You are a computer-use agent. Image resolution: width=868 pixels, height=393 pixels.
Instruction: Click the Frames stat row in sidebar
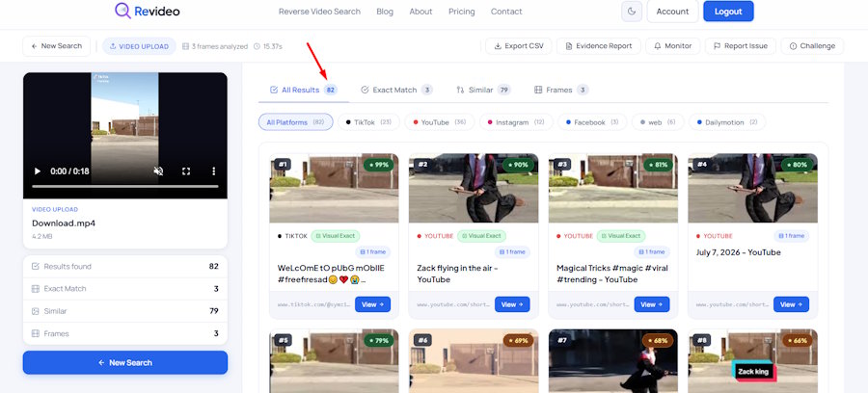(x=125, y=334)
